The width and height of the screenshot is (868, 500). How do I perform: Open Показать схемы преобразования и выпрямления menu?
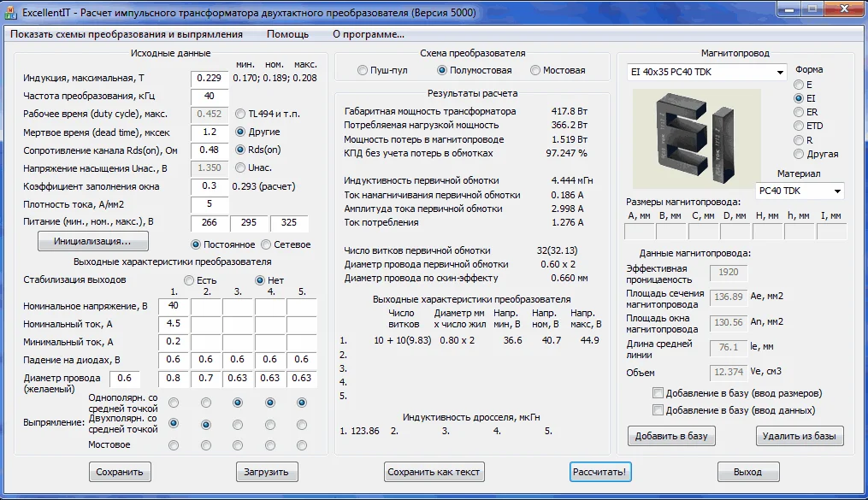click(127, 34)
